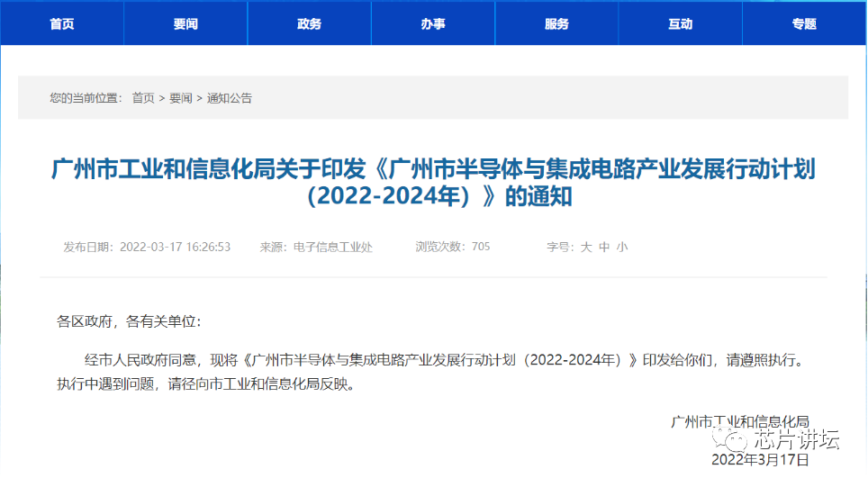This screenshot has width=868, height=478.
Task: Switch to the 互动 navigation section
Action: pyautogui.click(x=681, y=23)
